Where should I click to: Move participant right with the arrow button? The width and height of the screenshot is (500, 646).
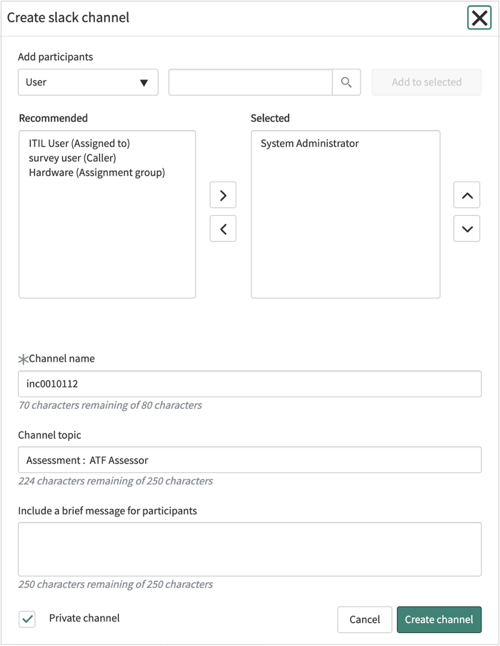pyautogui.click(x=223, y=195)
